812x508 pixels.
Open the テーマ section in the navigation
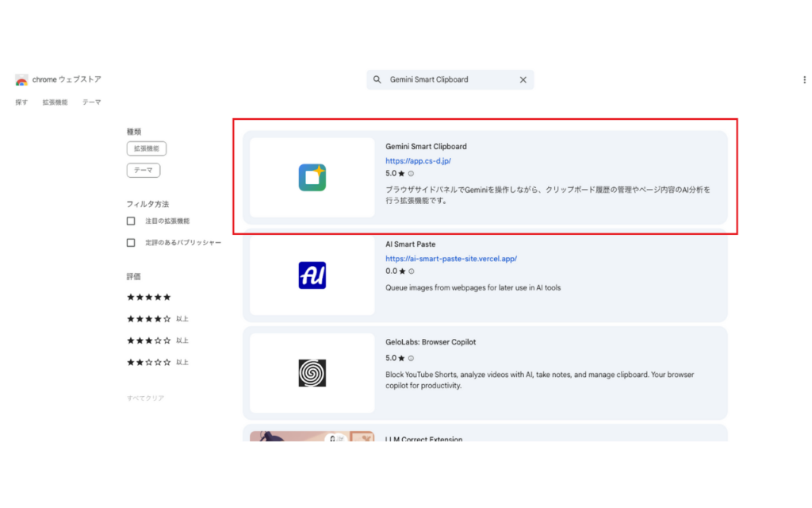(91, 102)
